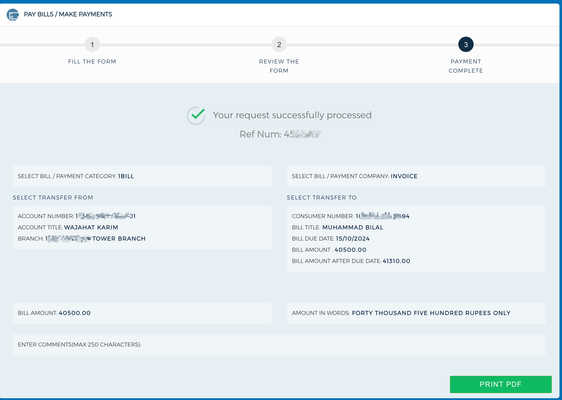
Task: Click the Ref Num text
Action: click(x=280, y=134)
